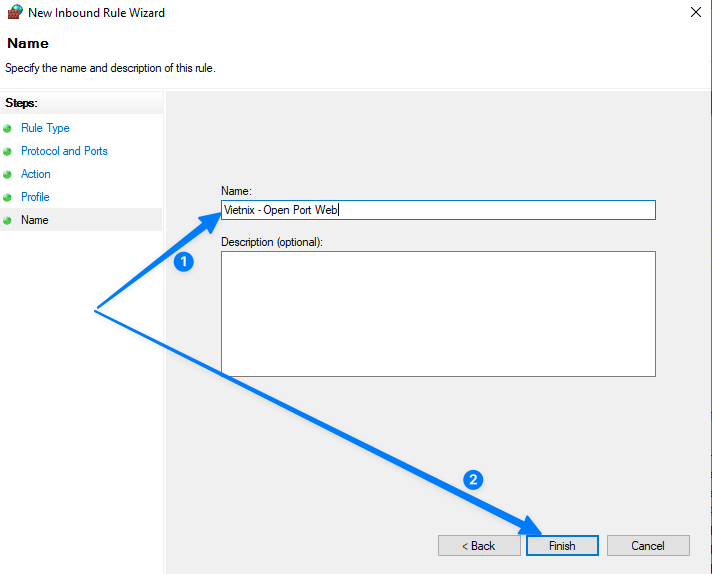Cancel the inbound rule wizard
Image resolution: width=712 pixels, height=574 pixels.
point(648,546)
